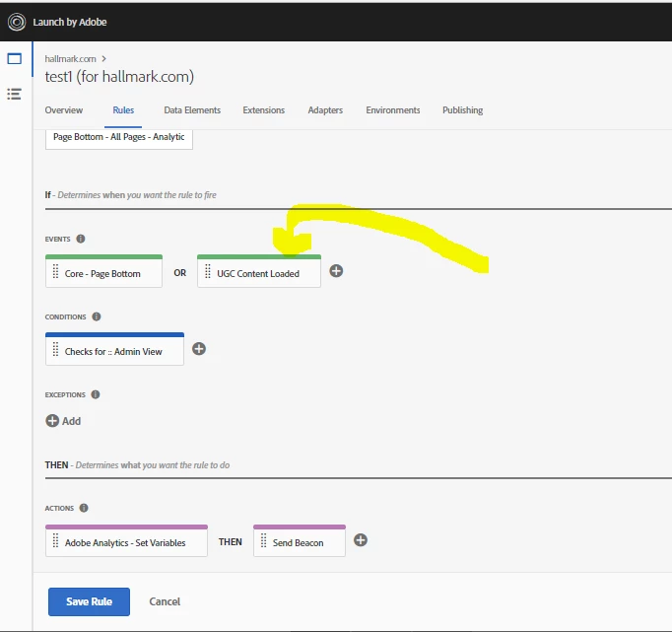672x632 pixels.
Task: Open the Publishing tab
Action: pos(463,110)
